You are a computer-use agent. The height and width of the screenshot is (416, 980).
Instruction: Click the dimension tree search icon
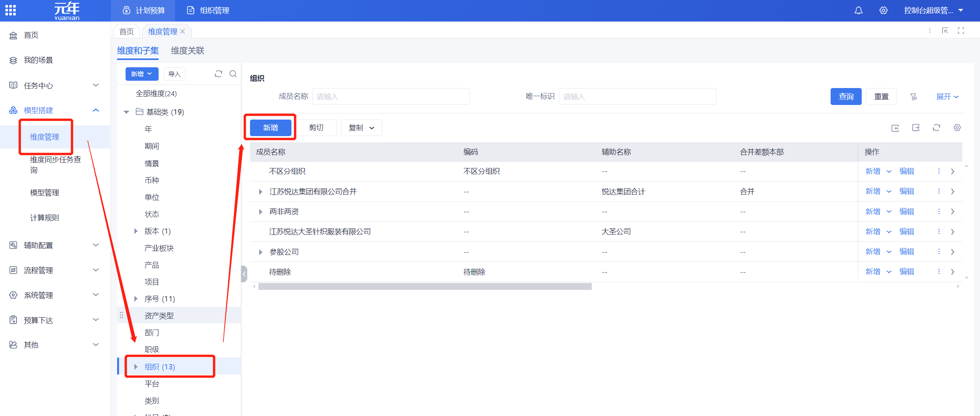point(233,74)
